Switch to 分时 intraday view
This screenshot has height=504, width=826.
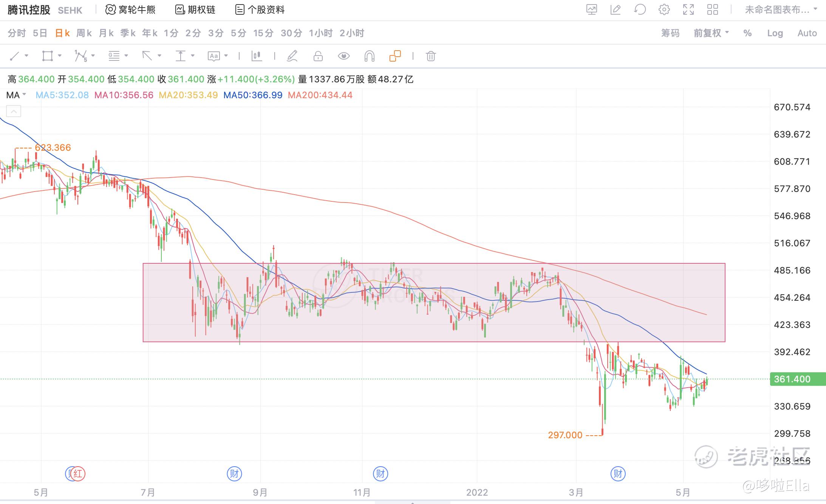17,33
